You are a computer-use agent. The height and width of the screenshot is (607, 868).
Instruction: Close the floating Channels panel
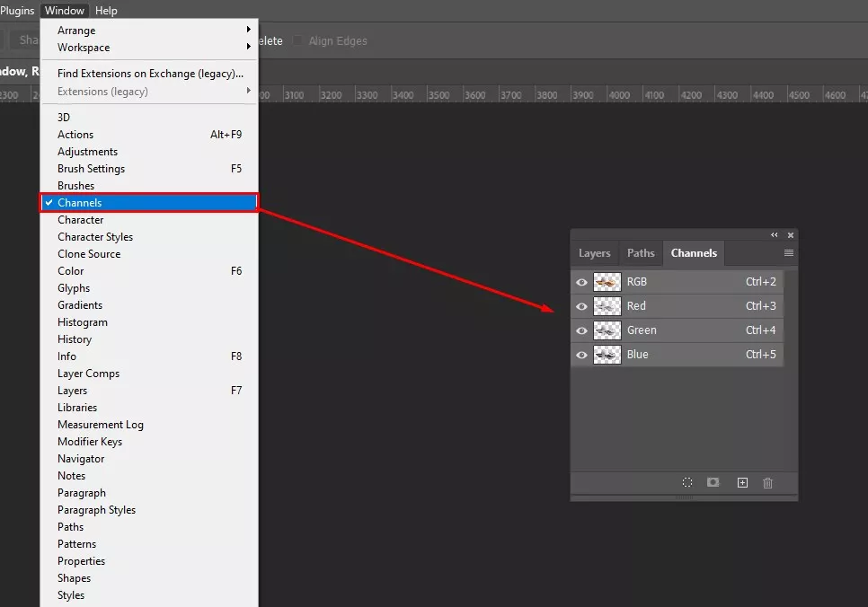791,235
